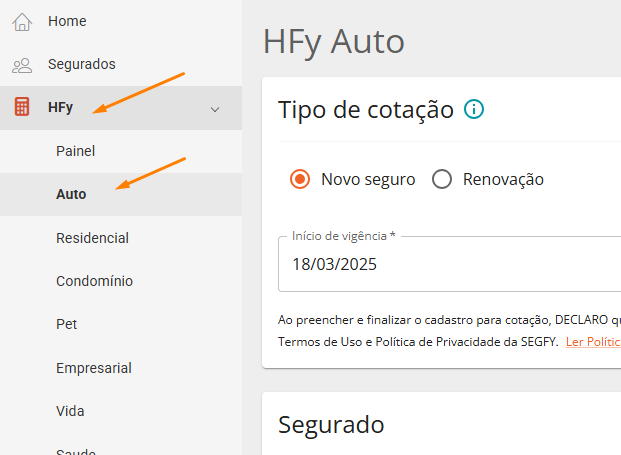This screenshot has width=621, height=455.
Task: Open Vida submenu item
Action: 70,411
